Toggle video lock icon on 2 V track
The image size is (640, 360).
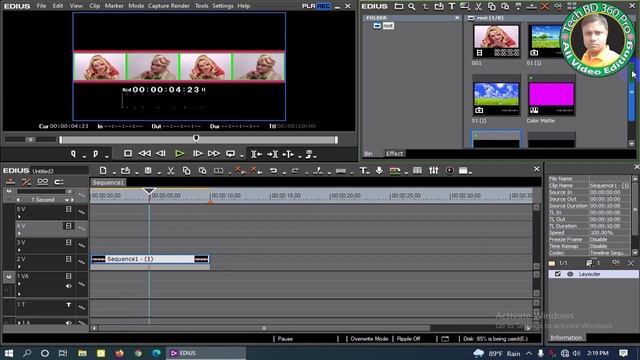tap(69, 259)
